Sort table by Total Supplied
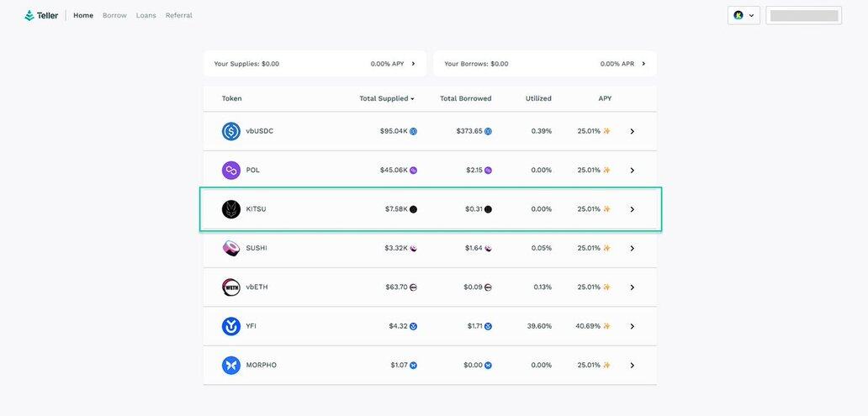Screen dimensions: 868x416 (x=387, y=98)
